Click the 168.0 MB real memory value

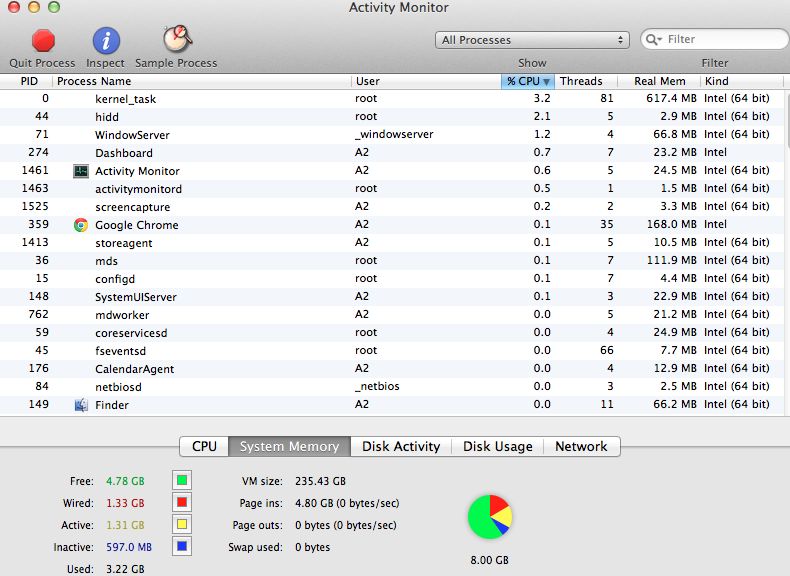(671, 224)
